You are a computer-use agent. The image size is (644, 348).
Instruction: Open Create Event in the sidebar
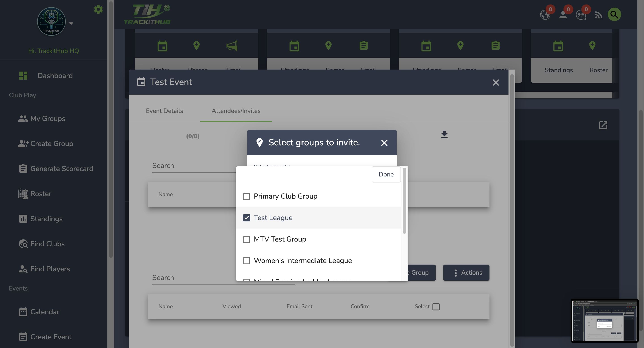pos(51,337)
